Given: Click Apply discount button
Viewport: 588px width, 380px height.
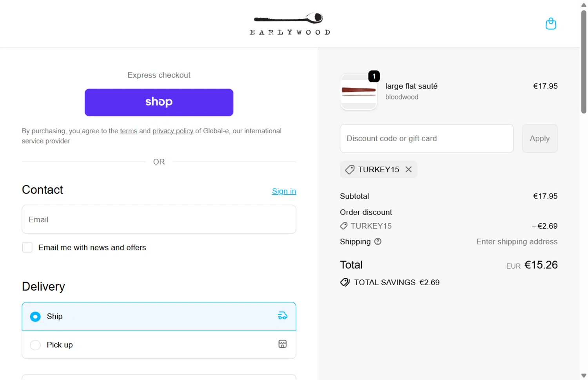Looking at the screenshot, I should pos(540,138).
